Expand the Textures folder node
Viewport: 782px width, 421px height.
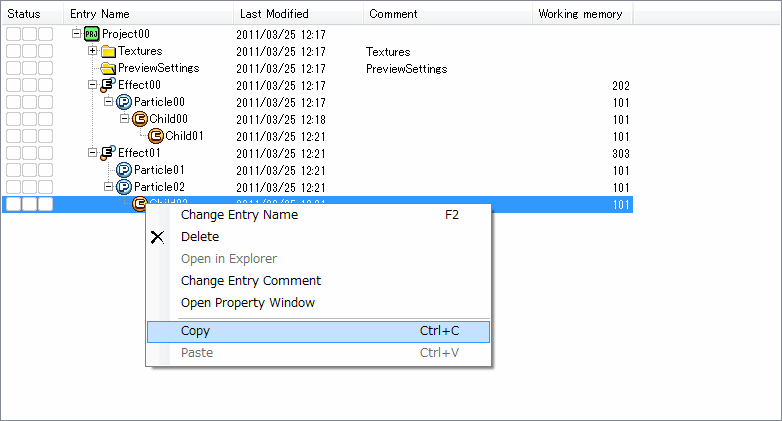coord(92,51)
